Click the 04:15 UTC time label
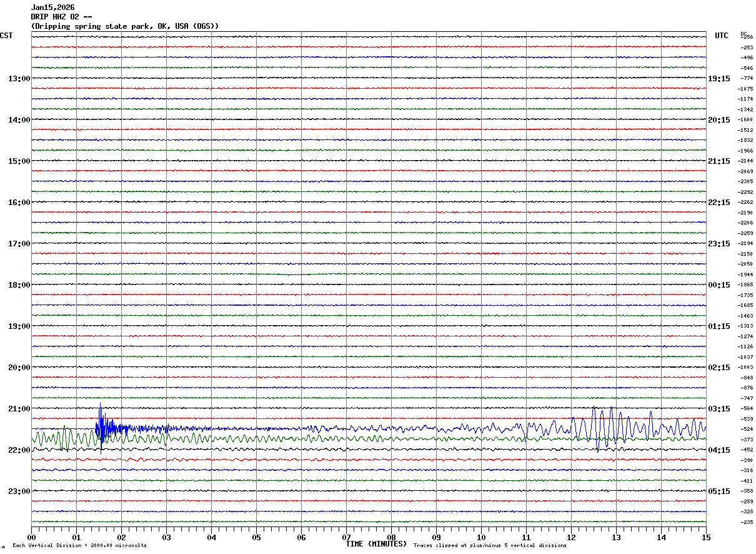This screenshot has width=756, height=554. coord(719,450)
